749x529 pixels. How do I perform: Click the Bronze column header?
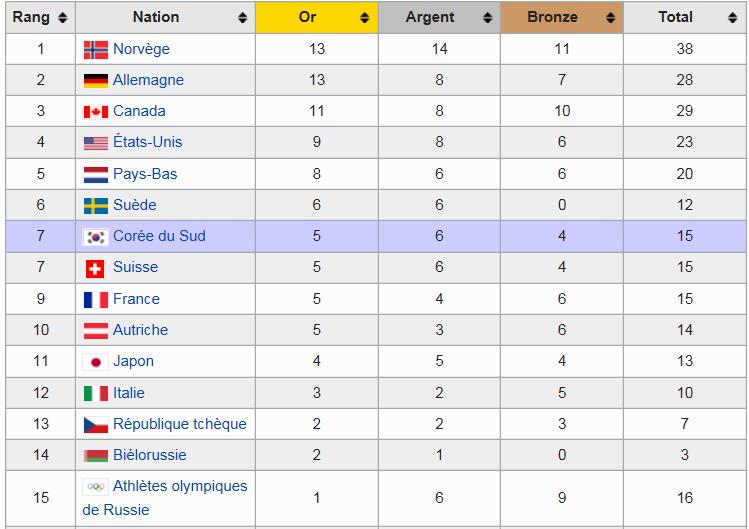[x=552, y=17]
